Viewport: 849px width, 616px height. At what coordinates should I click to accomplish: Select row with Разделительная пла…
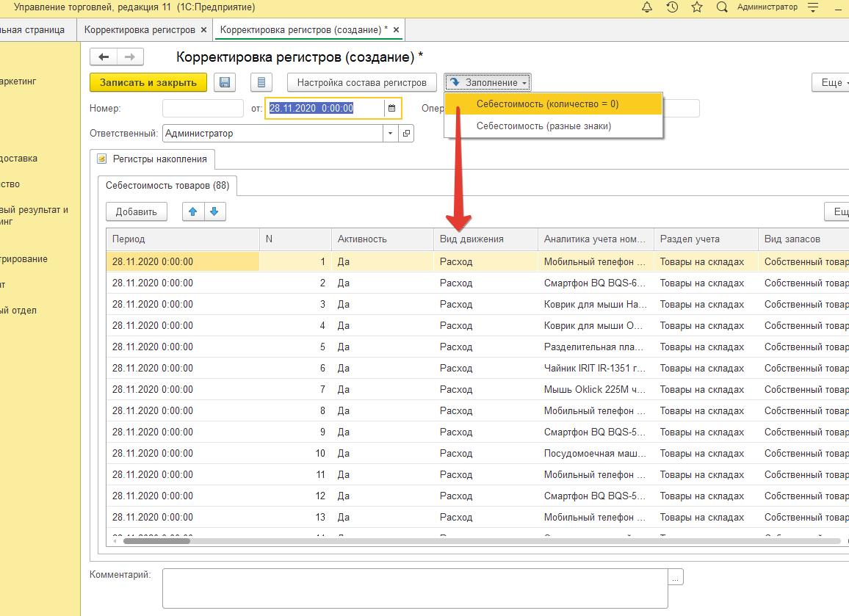(477, 347)
